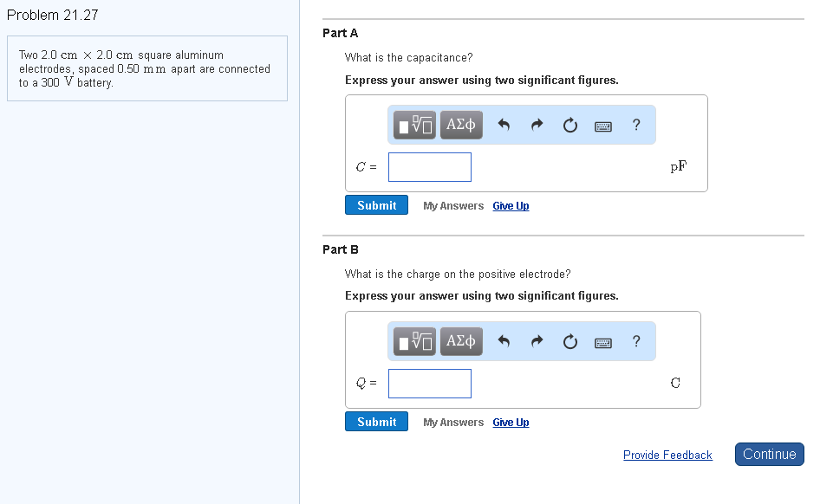
Task: Open help question mark in Part A
Action: click(x=637, y=126)
